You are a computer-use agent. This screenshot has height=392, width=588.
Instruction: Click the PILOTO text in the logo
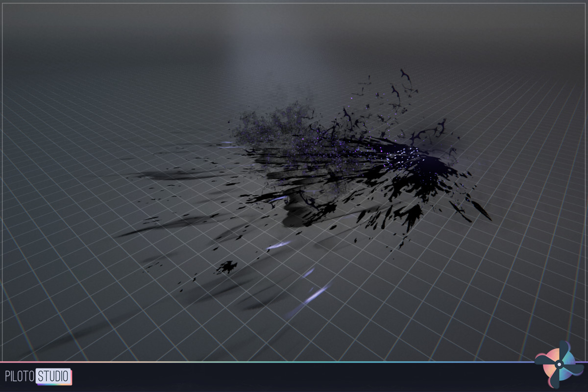20,375
